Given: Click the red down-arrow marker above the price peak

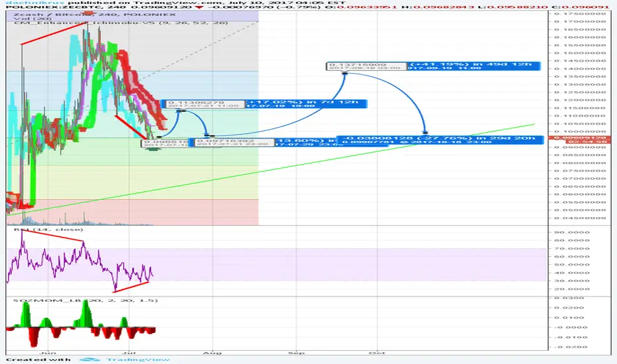Looking at the screenshot, I should pos(89,14).
